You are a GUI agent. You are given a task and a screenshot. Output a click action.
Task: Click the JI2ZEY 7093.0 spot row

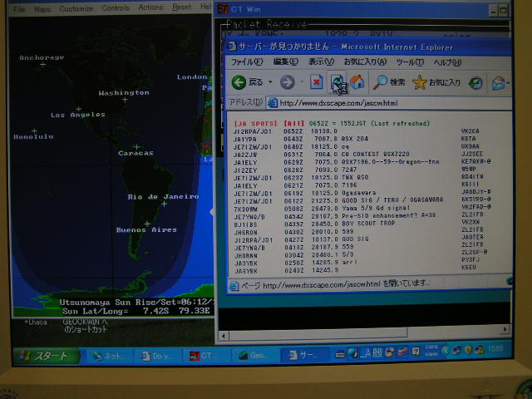click(355, 170)
